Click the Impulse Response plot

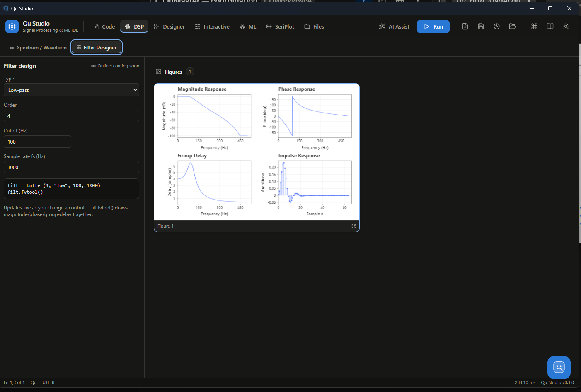click(315, 182)
